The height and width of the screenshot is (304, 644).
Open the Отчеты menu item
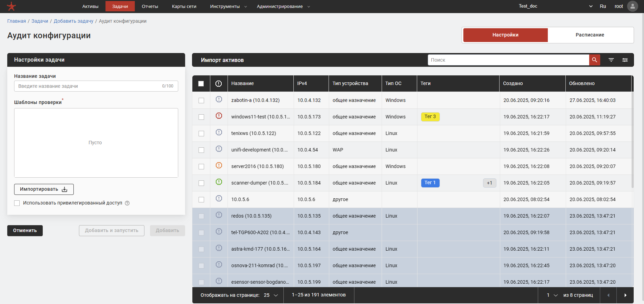click(150, 6)
